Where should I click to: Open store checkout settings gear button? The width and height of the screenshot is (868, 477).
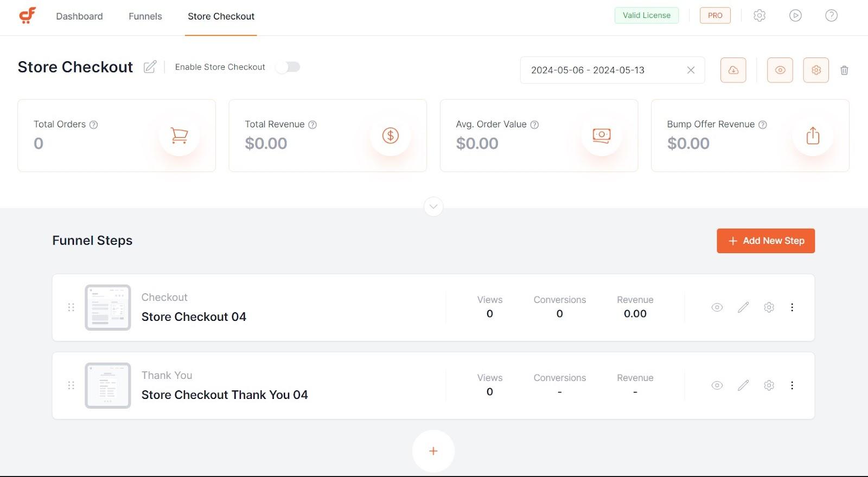816,70
